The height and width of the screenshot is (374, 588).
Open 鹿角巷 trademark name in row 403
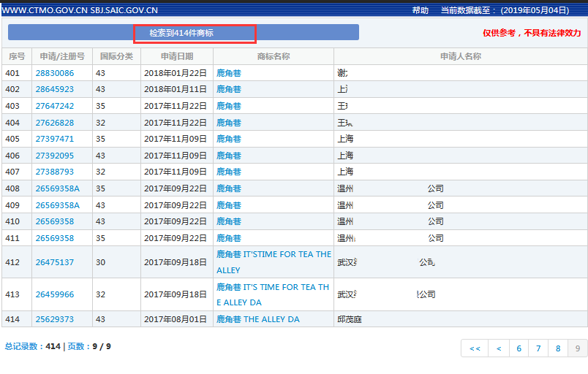(229, 106)
